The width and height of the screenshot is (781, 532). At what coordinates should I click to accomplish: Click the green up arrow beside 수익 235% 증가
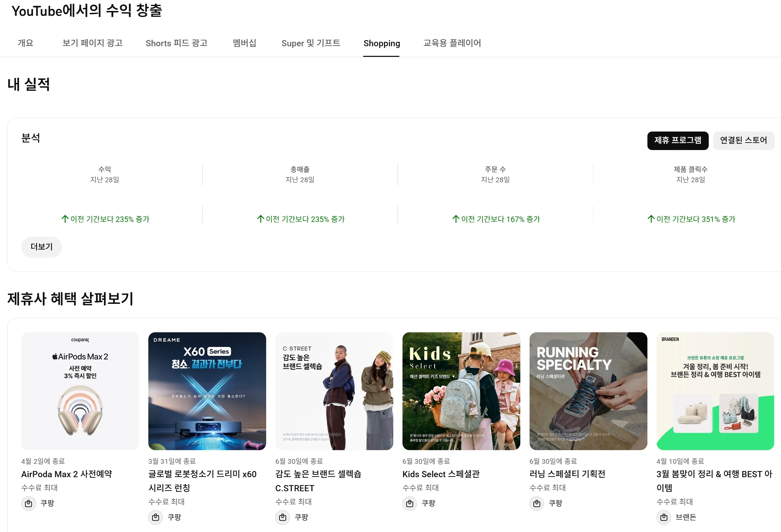[65, 219]
